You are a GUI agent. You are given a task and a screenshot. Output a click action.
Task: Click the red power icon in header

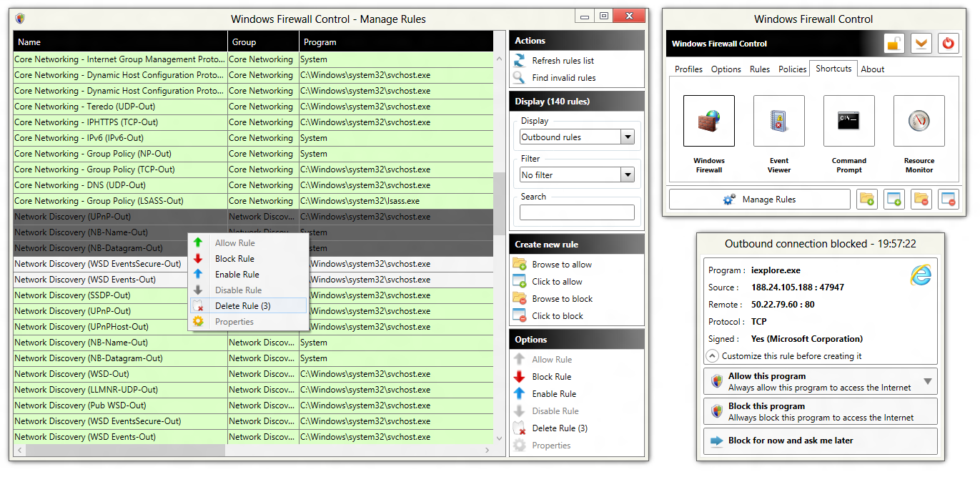(949, 44)
